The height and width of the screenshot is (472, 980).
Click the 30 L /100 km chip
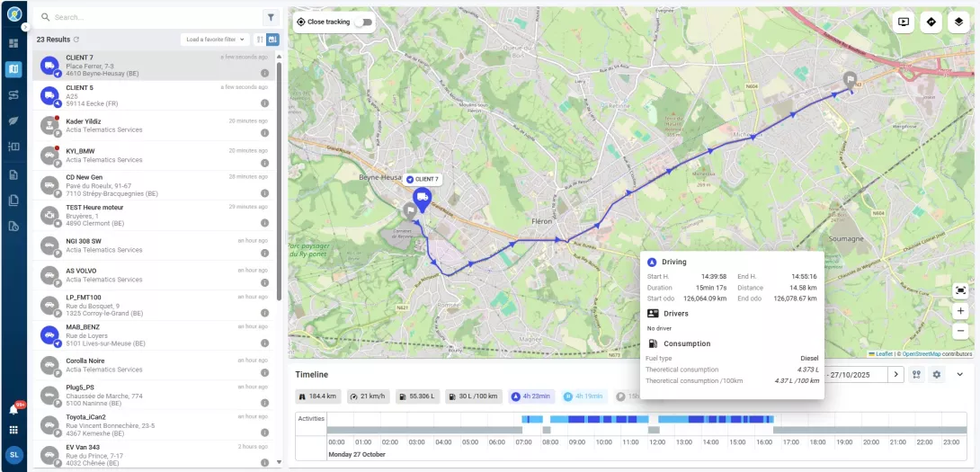(474, 396)
